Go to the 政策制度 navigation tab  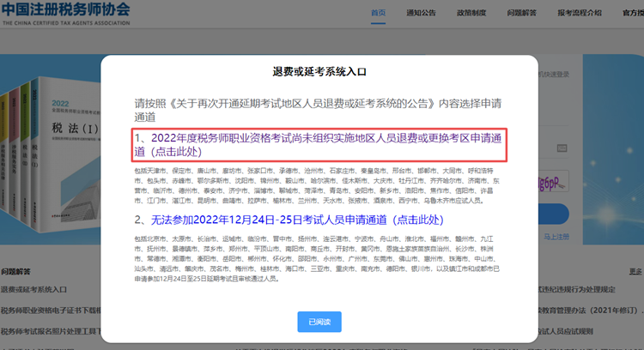(471, 14)
